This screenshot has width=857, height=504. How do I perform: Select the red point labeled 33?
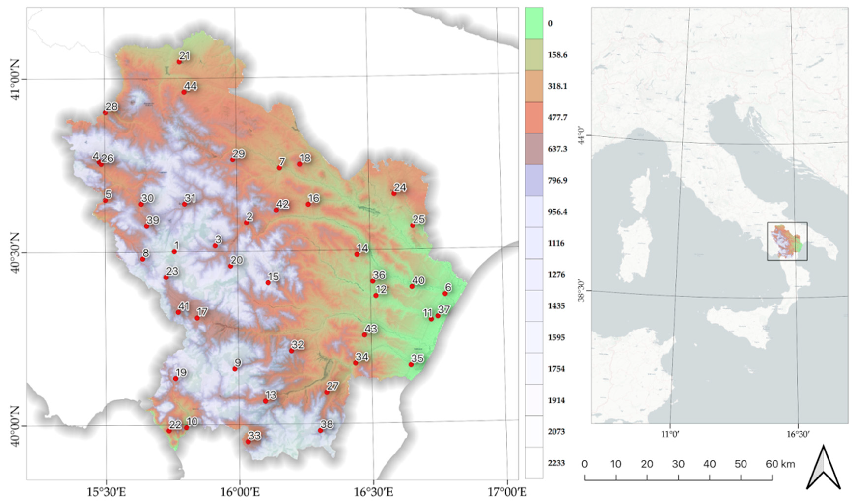pyautogui.click(x=248, y=442)
